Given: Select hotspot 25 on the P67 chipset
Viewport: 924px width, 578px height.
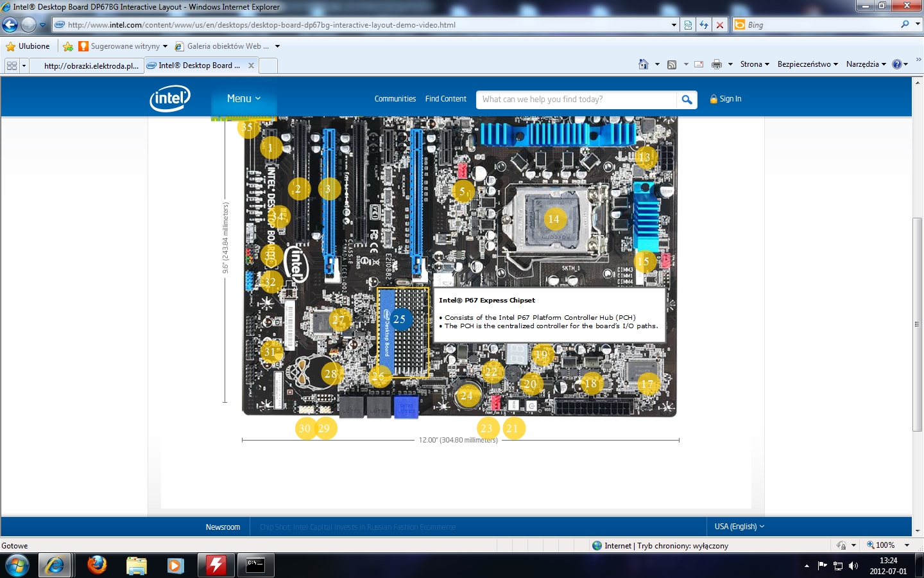Looking at the screenshot, I should point(400,319).
